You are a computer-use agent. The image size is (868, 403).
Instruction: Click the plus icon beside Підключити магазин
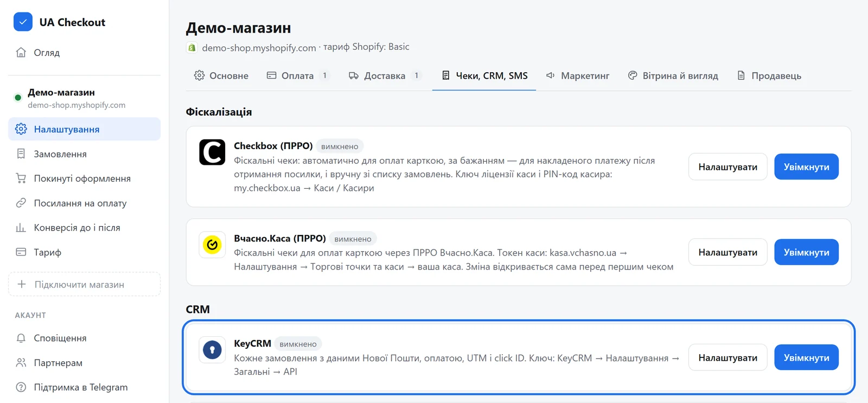(x=22, y=284)
